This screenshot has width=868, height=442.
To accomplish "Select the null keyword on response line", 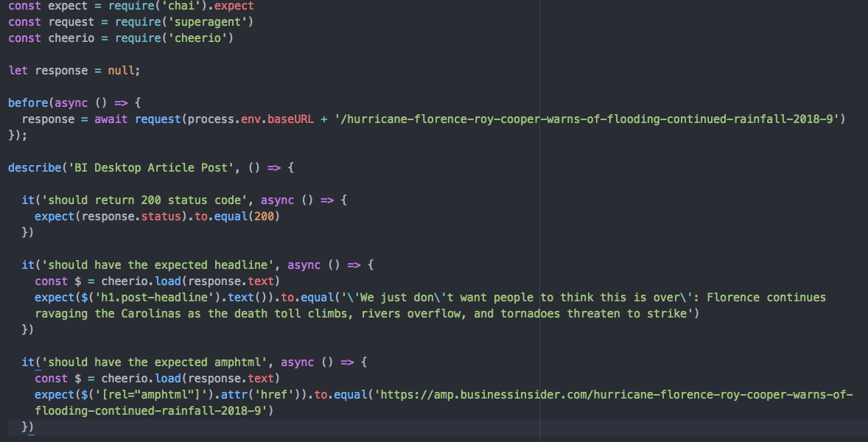I will pos(122,70).
